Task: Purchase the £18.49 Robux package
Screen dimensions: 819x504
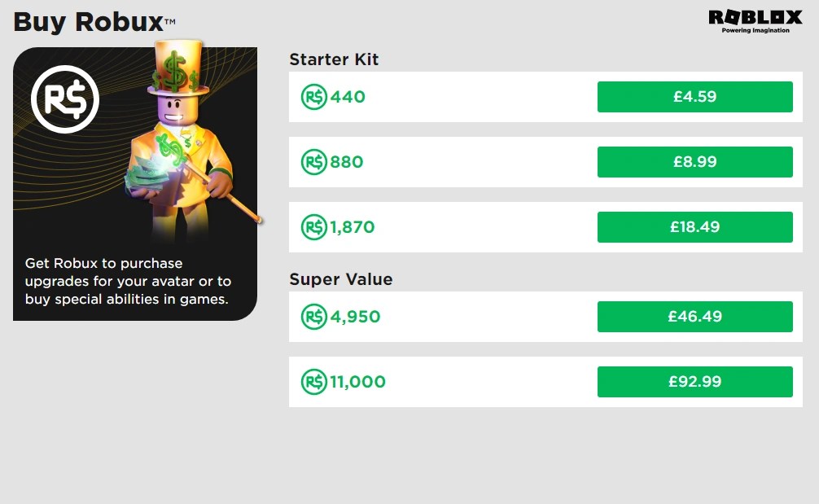Action: (x=694, y=227)
